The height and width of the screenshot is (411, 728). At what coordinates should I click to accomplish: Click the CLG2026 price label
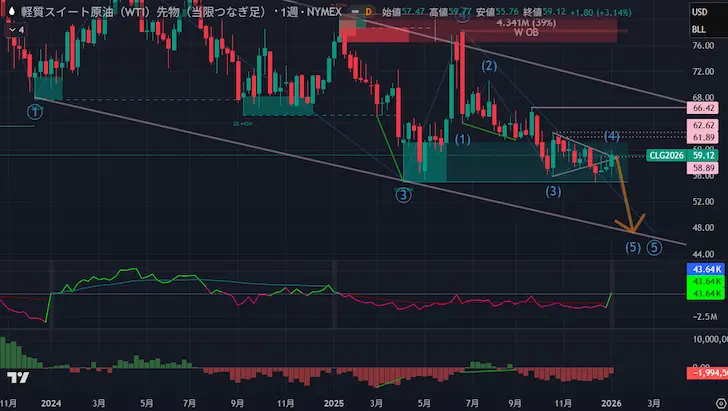coord(667,155)
